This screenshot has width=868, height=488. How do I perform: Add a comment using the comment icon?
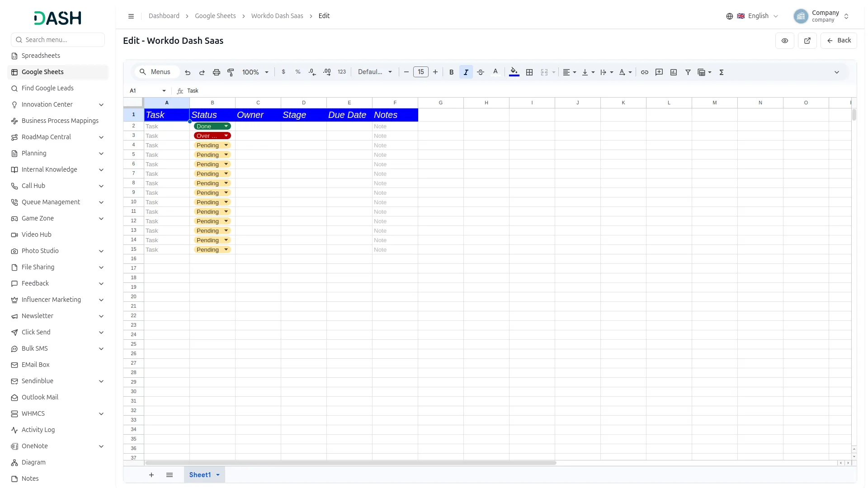659,72
